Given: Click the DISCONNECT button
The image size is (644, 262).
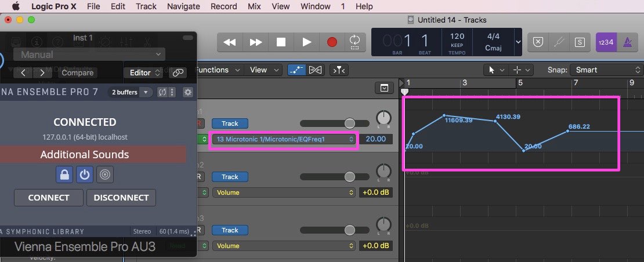Looking at the screenshot, I should [x=121, y=198].
